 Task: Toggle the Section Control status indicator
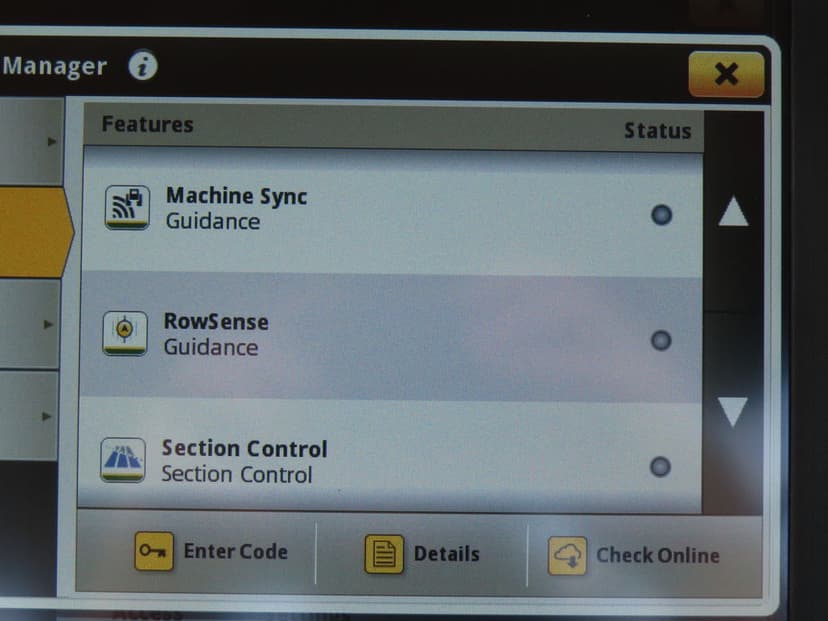coord(660,466)
